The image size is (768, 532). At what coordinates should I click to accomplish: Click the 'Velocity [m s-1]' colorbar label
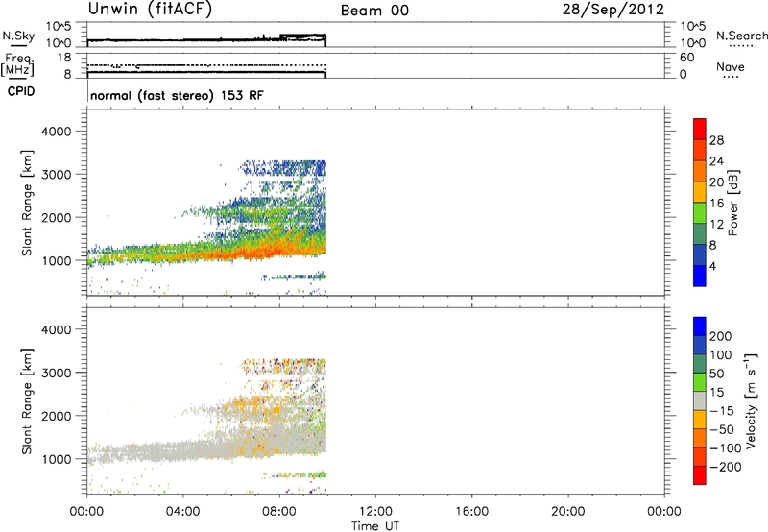750,401
